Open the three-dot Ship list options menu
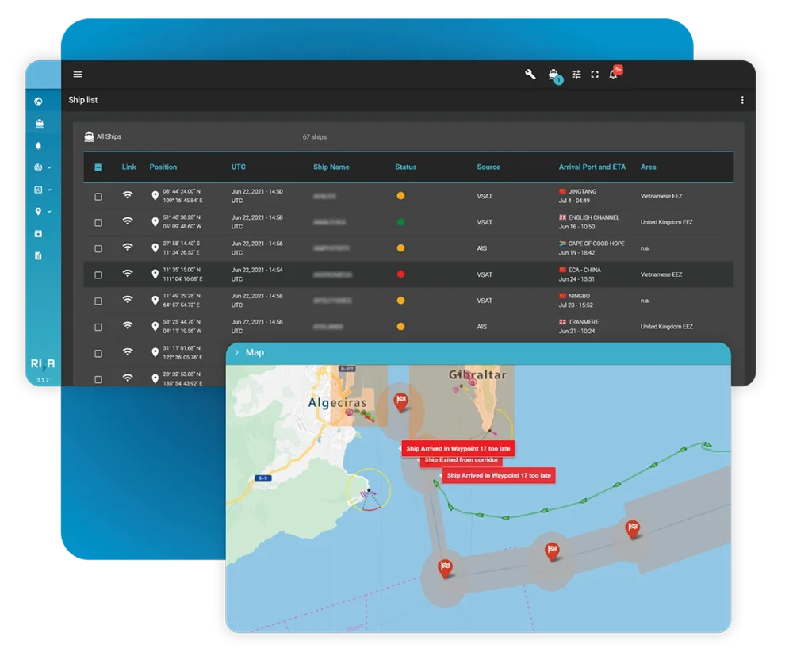 (x=742, y=100)
